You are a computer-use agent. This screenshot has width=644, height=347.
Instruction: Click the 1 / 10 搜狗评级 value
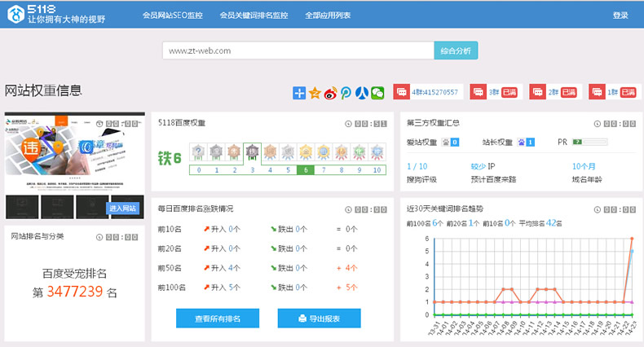(x=417, y=166)
